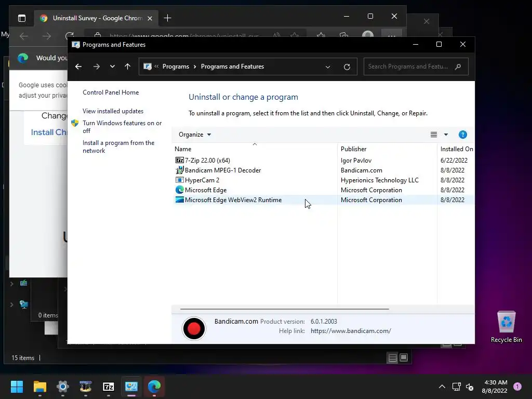The height and width of the screenshot is (399, 532).
Task: Open Turn Windows features on or off
Action: click(x=122, y=127)
